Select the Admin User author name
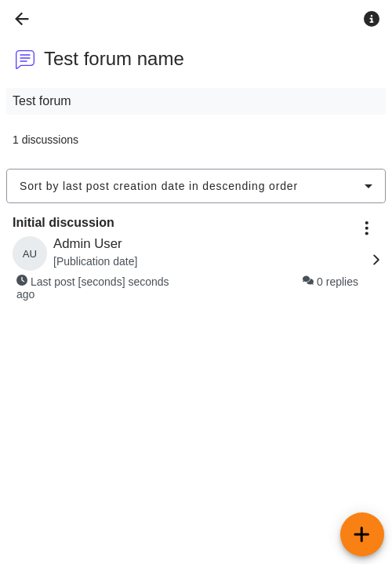The height and width of the screenshot is (565, 392). point(88,243)
